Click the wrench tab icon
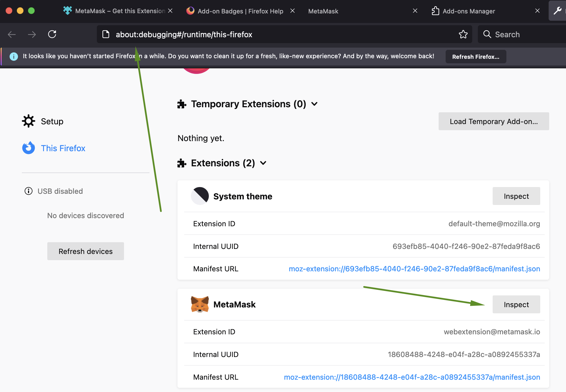Screen dimensions: 566x392 tap(557, 11)
